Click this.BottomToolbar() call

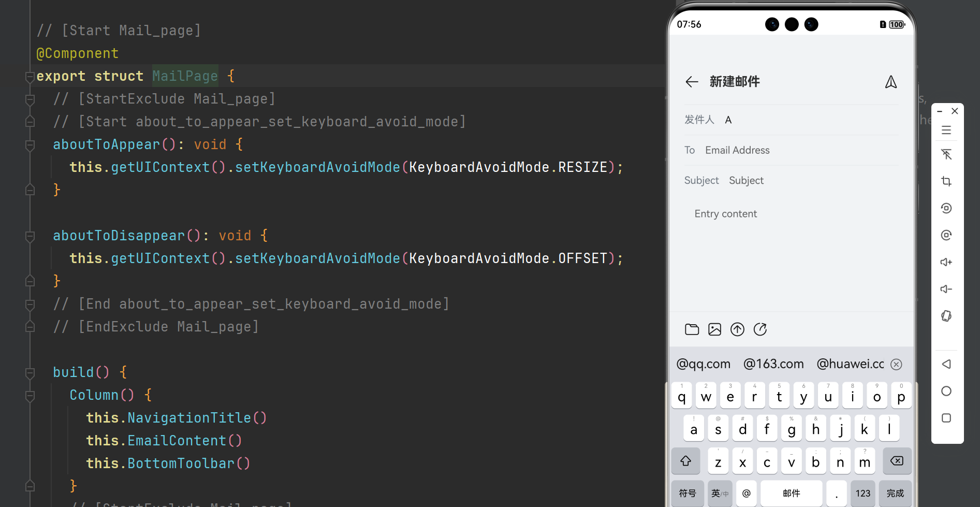168,463
